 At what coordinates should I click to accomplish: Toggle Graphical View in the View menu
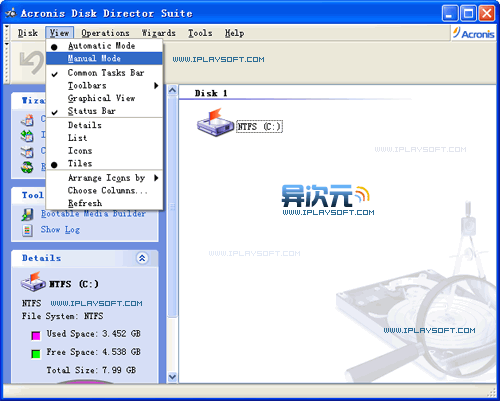[x=104, y=98]
